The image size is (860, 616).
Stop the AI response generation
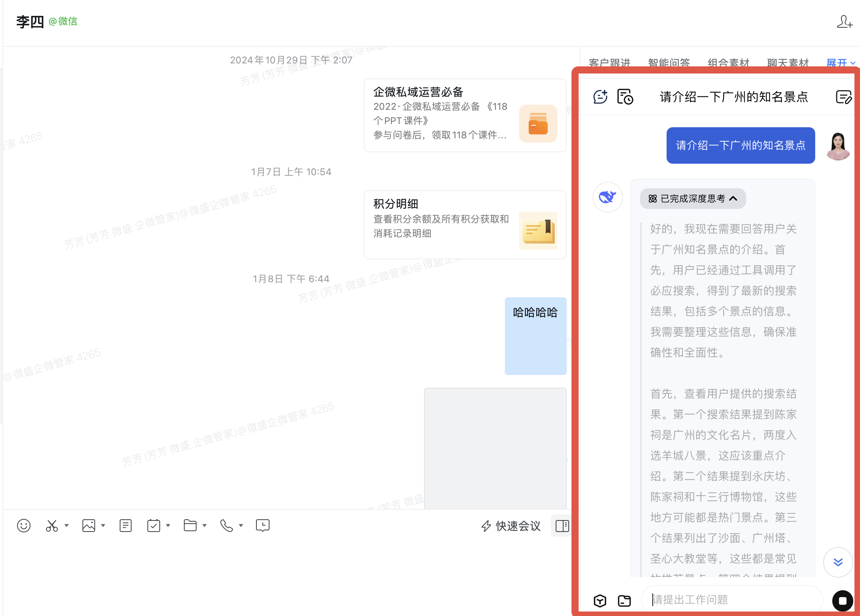tap(843, 601)
